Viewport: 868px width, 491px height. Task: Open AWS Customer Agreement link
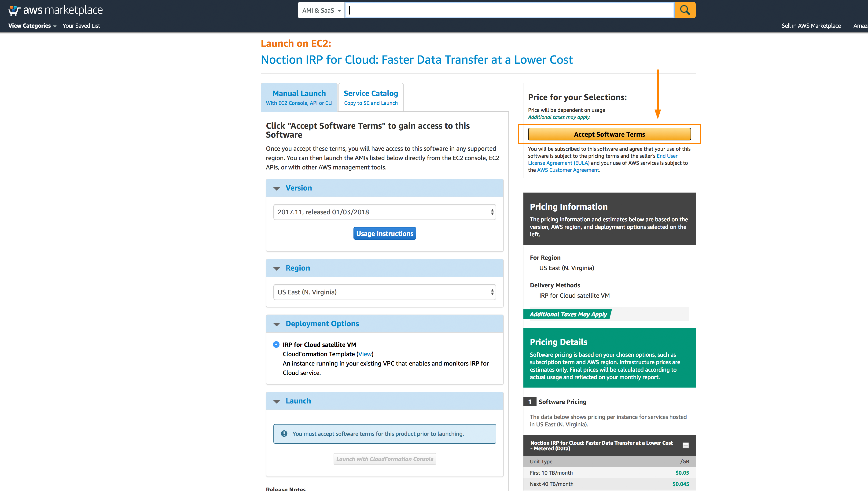coord(568,170)
